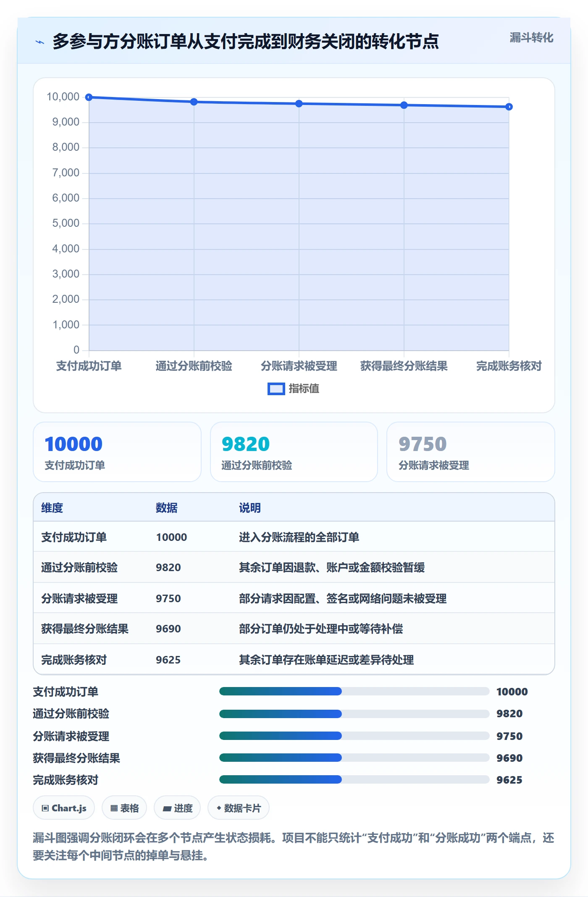The width and height of the screenshot is (588, 897).
Task: Select table value 9625
Action: [x=168, y=660]
